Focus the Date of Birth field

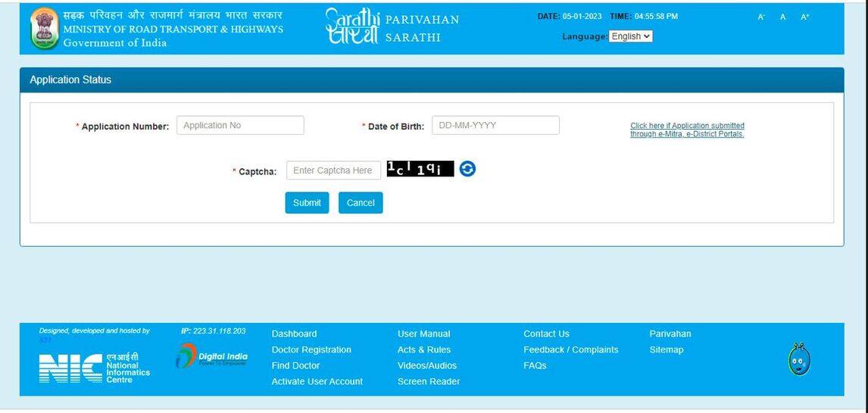(x=495, y=125)
